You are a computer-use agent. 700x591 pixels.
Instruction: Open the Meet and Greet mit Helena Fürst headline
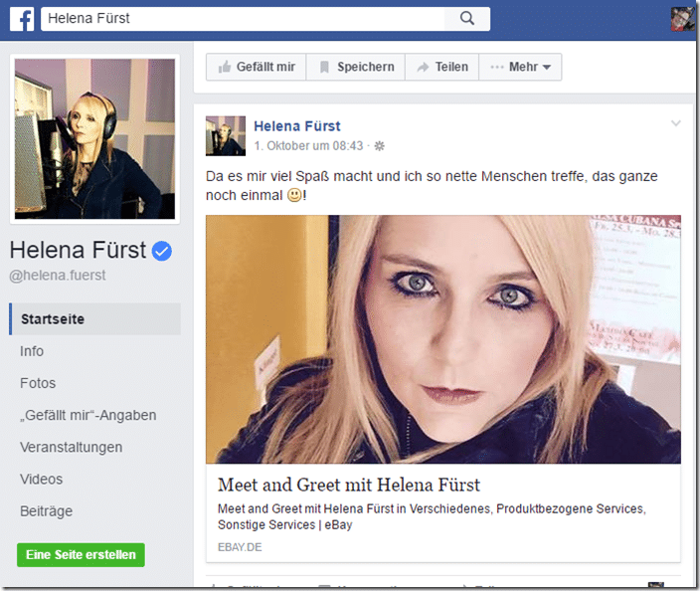pos(349,486)
